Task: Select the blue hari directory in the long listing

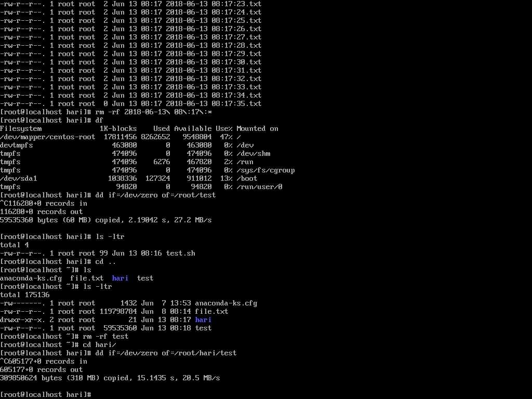Action: [x=203, y=320]
